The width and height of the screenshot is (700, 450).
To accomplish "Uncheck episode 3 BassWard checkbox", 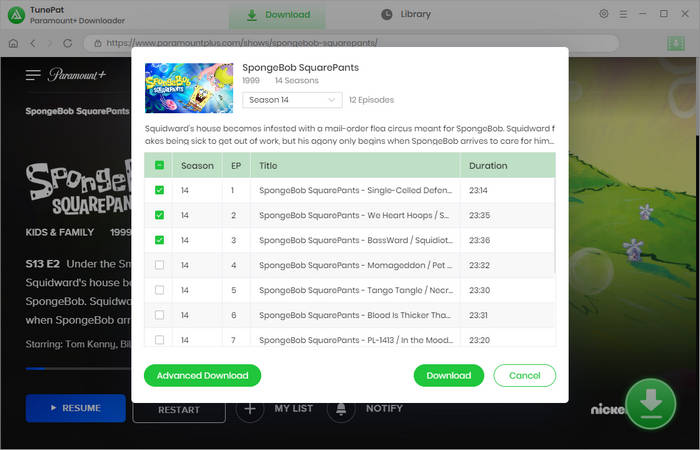I will point(159,240).
